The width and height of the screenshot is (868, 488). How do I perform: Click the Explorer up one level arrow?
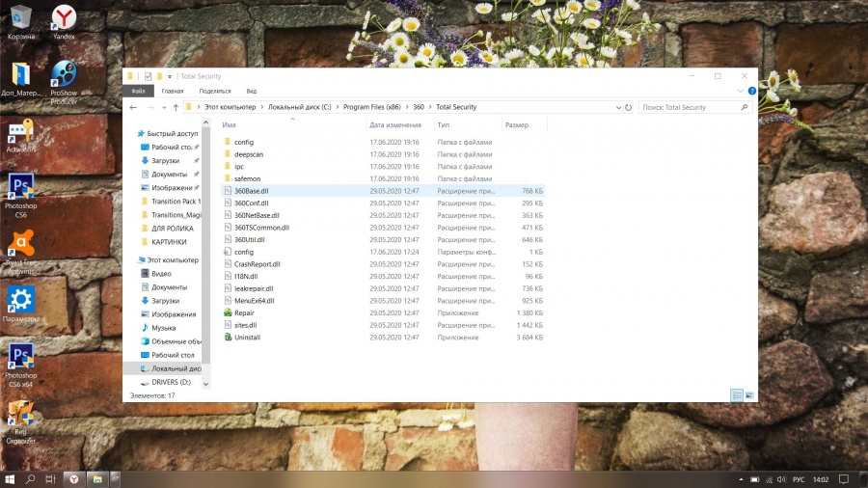coord(176,107)
